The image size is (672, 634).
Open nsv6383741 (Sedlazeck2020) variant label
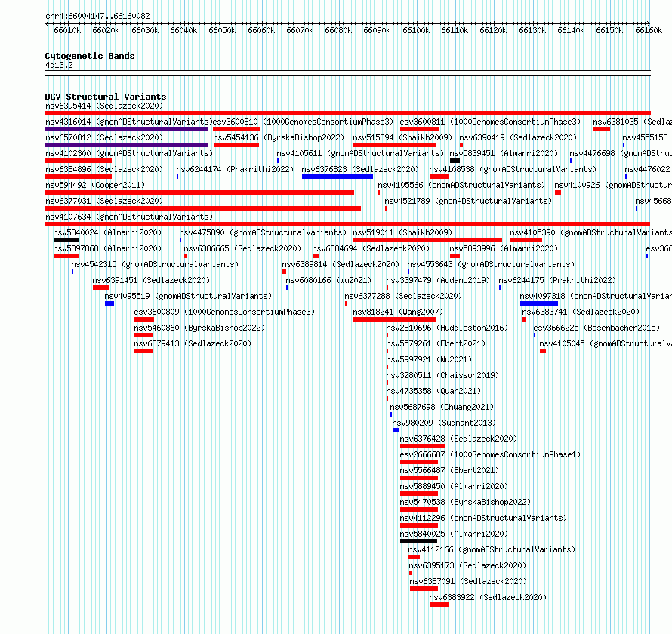(581, 312)
